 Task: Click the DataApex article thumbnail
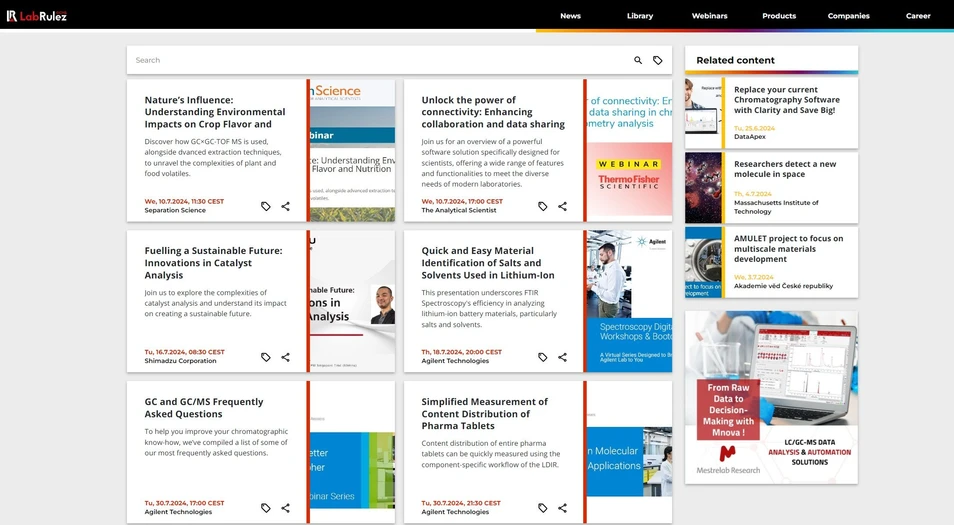pyautogui.click(x=703, y=113)
